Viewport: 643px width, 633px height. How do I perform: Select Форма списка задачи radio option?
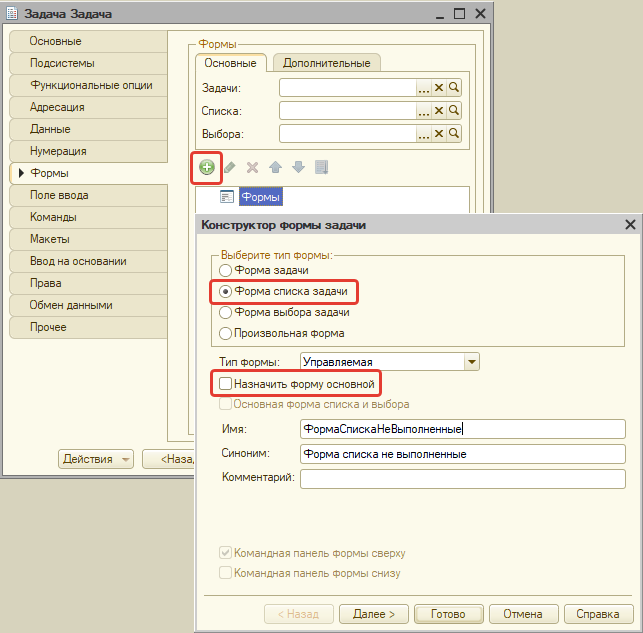[283, 291]
